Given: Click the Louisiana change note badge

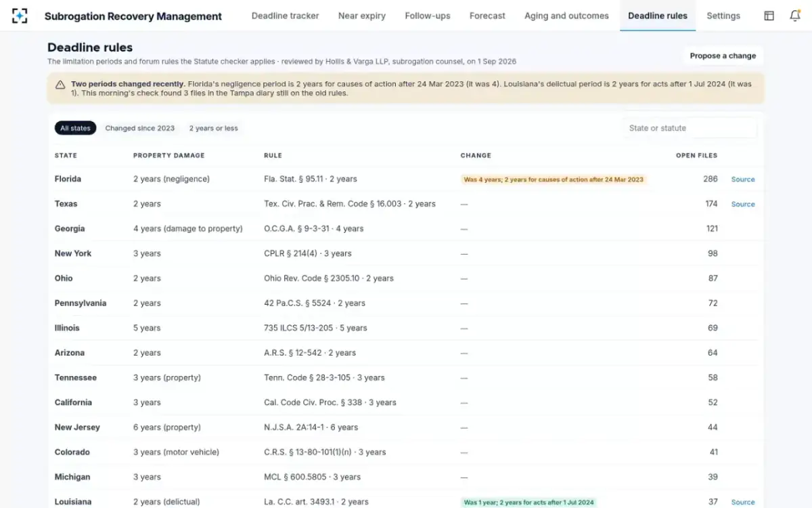Looking at the screenshot, I should [528, 502].
